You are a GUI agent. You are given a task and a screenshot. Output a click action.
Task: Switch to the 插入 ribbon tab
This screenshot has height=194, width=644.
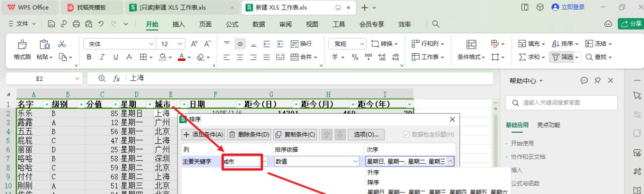(x=179, y=24)
